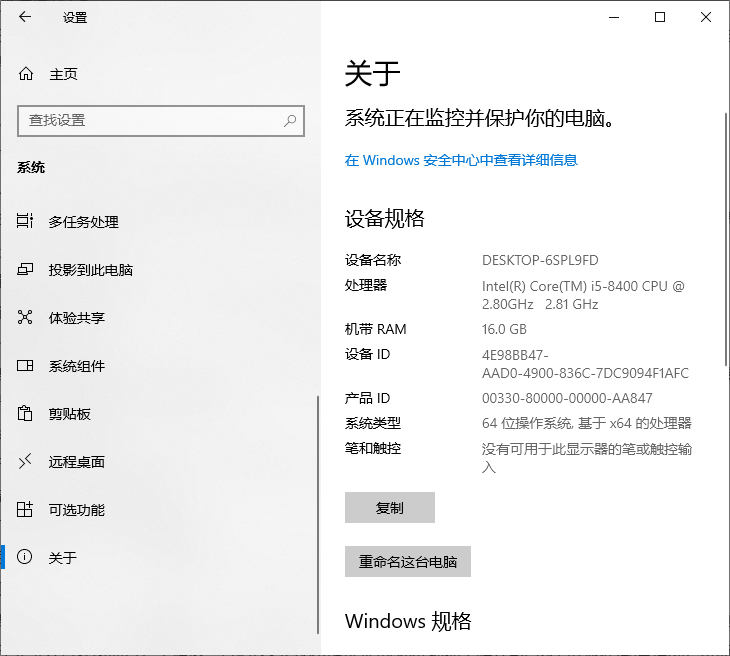
Task: Click the 系统组件 icon
Action: click(26, 366)
